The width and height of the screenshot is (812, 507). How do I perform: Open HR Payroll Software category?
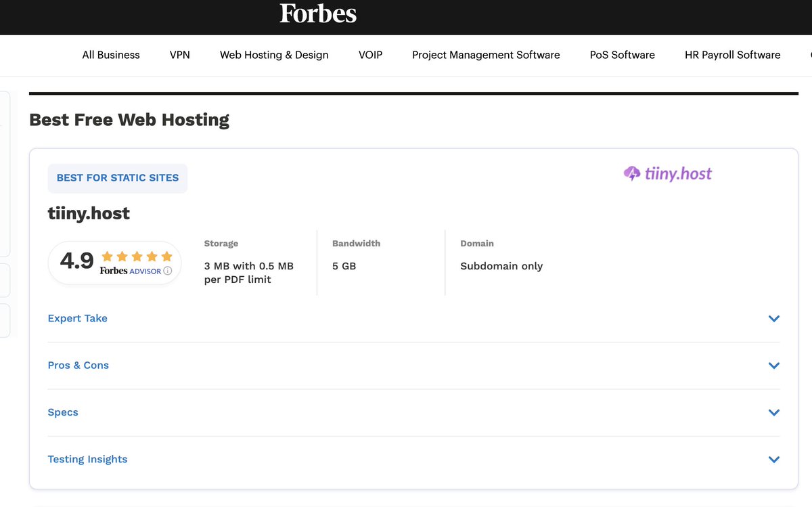733,55
